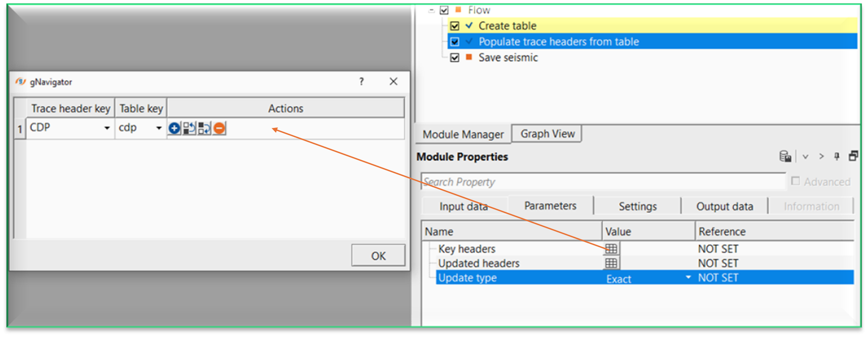Toggle Populate trace headers from table checkbox
Screen dimensions: 868x337
455,42
